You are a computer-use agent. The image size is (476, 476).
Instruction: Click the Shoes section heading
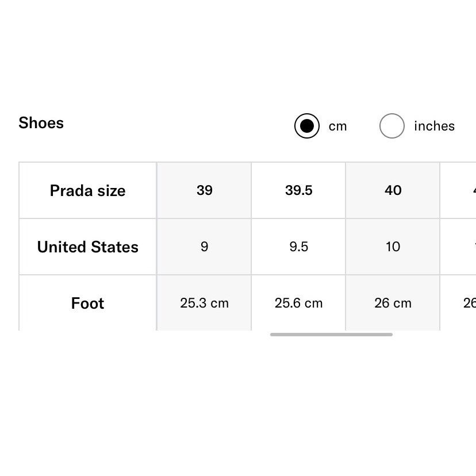41,123
